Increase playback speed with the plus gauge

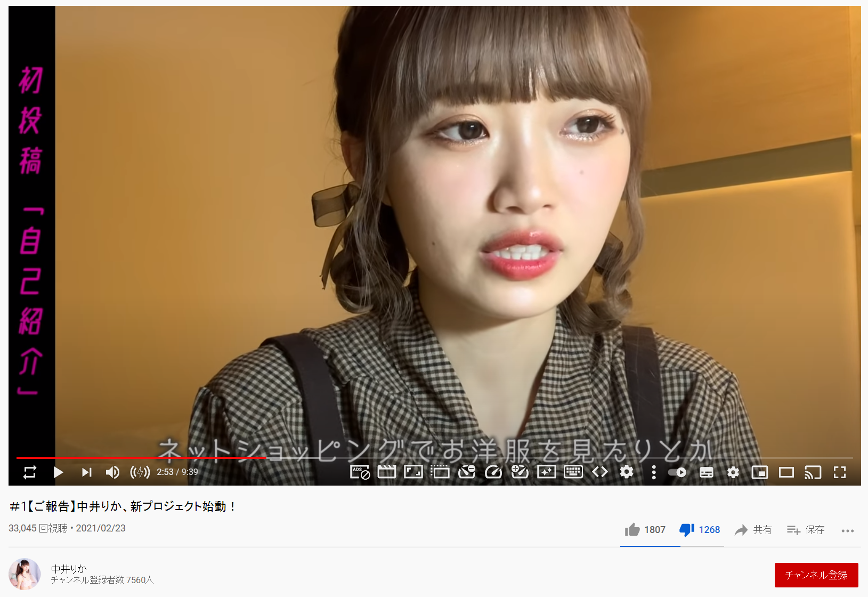tap(520, 472)
